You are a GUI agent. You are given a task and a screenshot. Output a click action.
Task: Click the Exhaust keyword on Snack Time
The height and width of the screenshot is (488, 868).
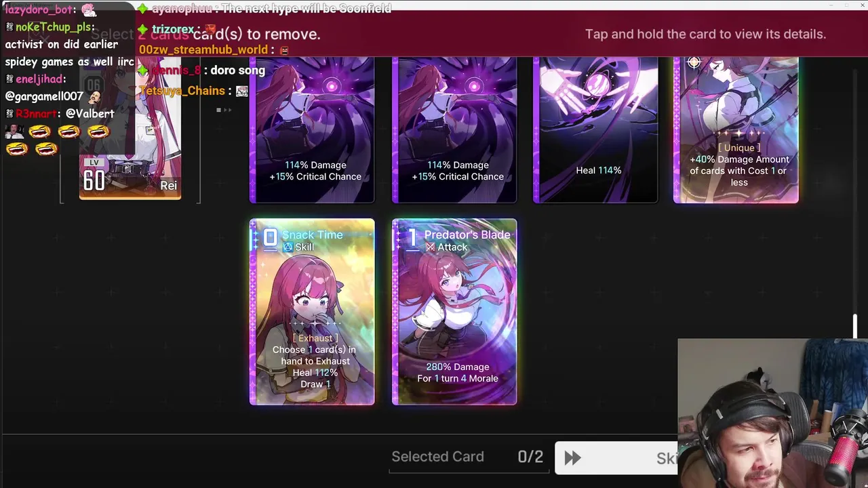[315, 338]
